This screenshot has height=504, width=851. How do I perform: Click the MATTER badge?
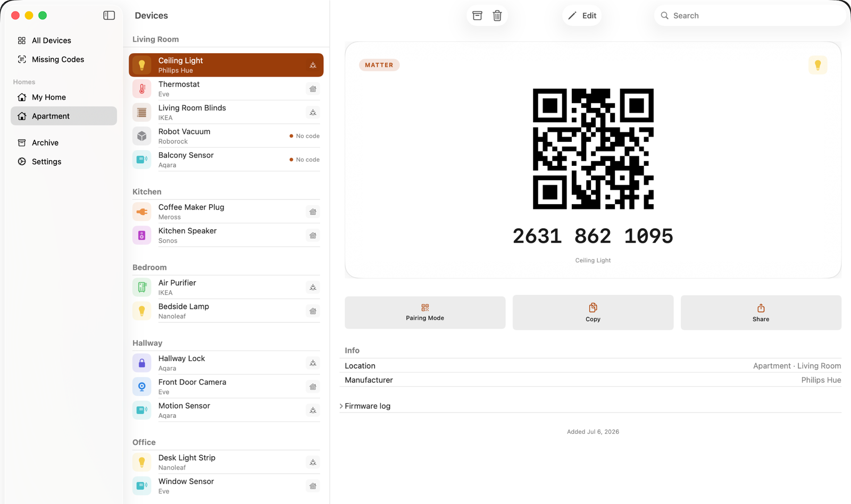379,65
